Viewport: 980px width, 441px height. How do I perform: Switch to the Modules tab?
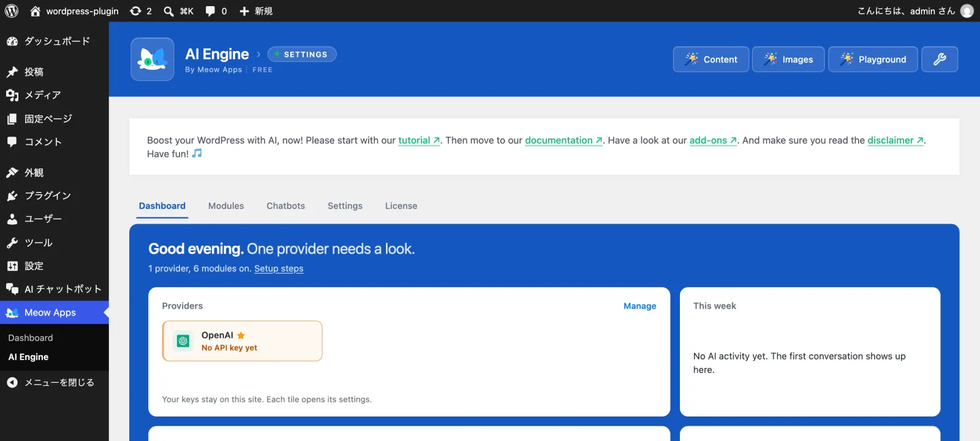226,206
